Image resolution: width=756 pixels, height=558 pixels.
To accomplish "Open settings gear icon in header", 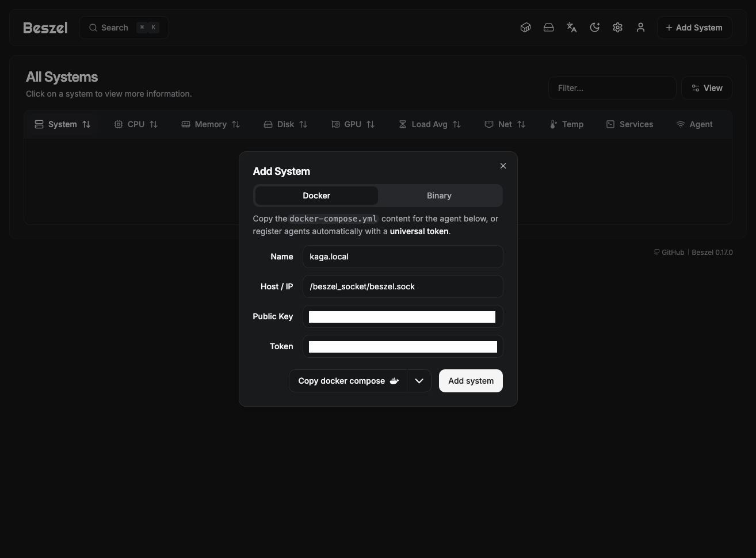I will (617, 28).
